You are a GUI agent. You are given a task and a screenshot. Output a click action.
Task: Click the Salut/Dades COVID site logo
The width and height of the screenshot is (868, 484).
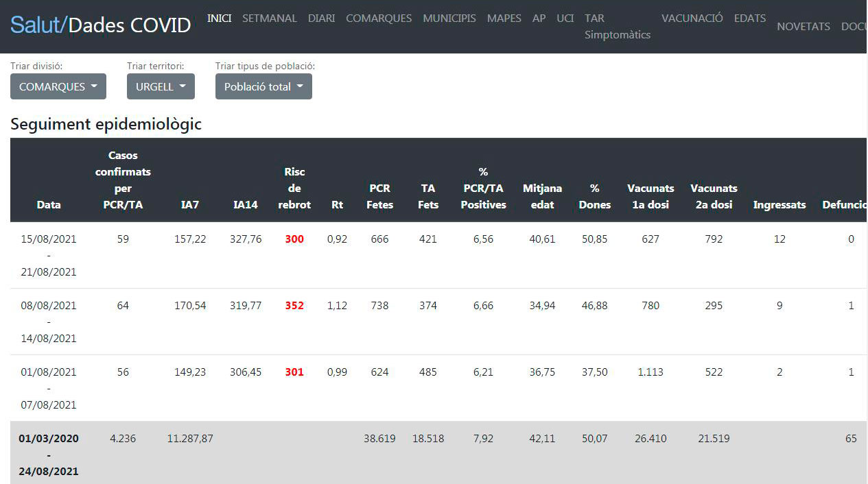(100, 25)
